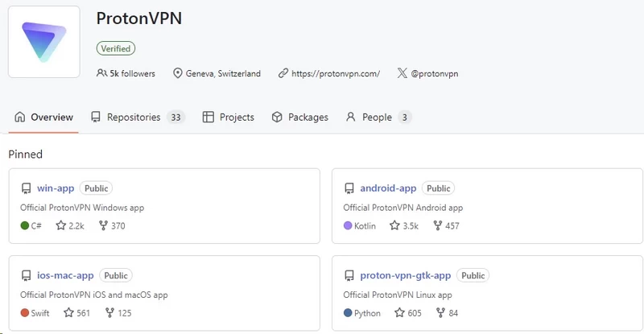
Task: Click the Verified badge
Action: tap(116, 48)
